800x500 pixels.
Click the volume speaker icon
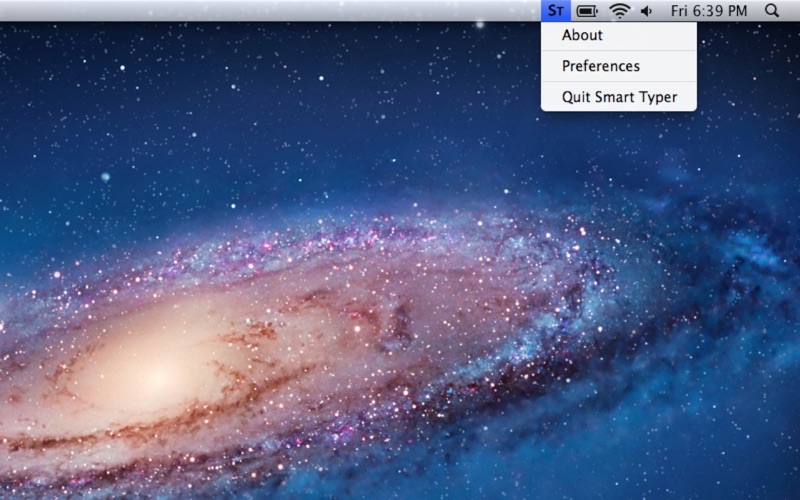(x=646, y=11)
